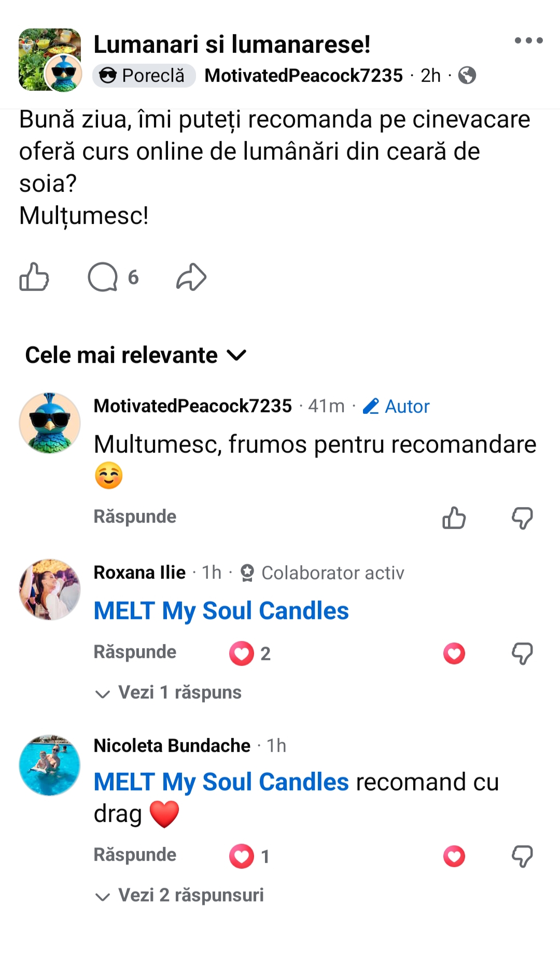Like the post with thumbs-up icon

coord(34,277)
